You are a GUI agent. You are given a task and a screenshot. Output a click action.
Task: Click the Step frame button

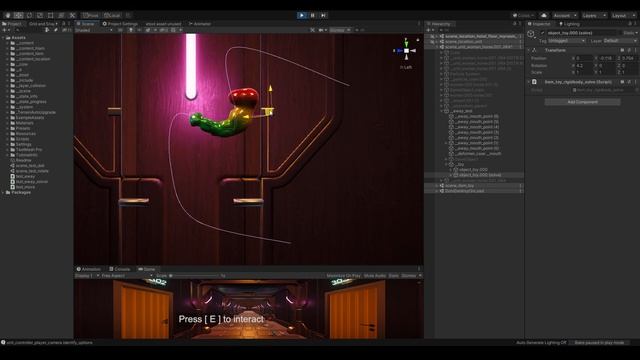point(323,16)
